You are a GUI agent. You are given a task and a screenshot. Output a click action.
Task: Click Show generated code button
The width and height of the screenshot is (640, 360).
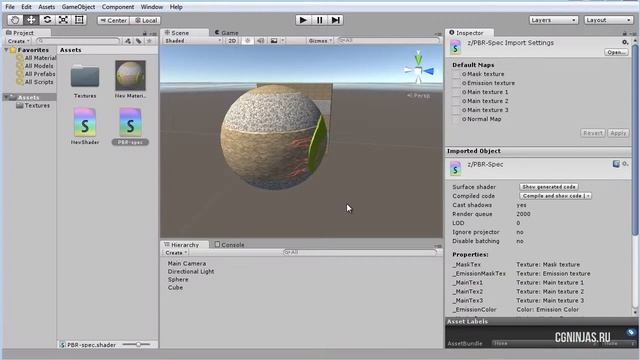(549, 187)
